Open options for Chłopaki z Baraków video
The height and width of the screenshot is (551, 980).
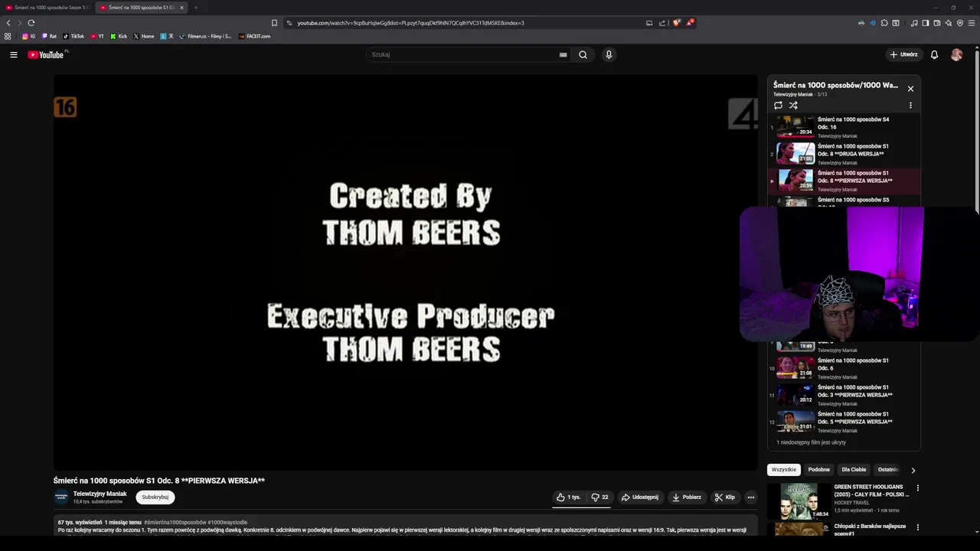pos(918,527)
